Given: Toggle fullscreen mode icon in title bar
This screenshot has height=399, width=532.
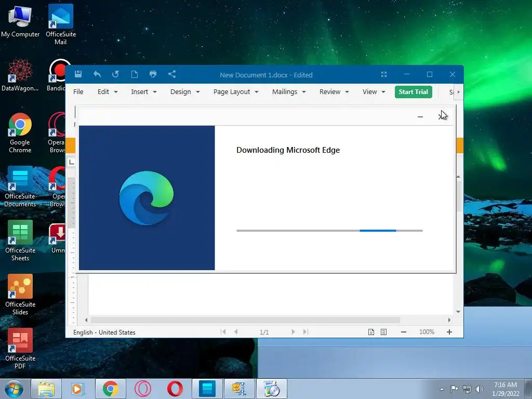Looking at the screenshot, I should pyautogui.click(x=384, y=74).
